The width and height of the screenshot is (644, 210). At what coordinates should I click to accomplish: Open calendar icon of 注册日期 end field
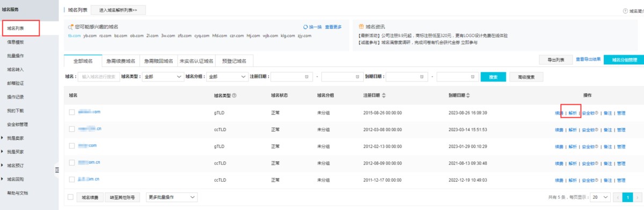358,77
